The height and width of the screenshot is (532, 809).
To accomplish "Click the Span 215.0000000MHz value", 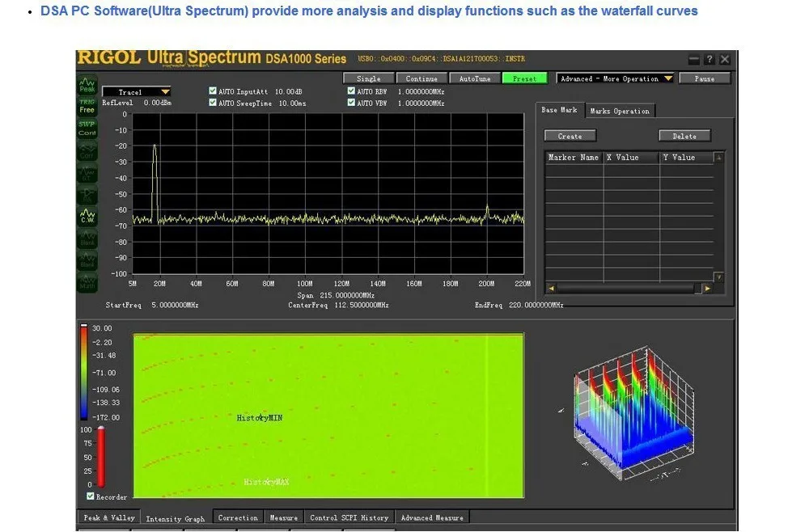I will [x=347, y=295].
